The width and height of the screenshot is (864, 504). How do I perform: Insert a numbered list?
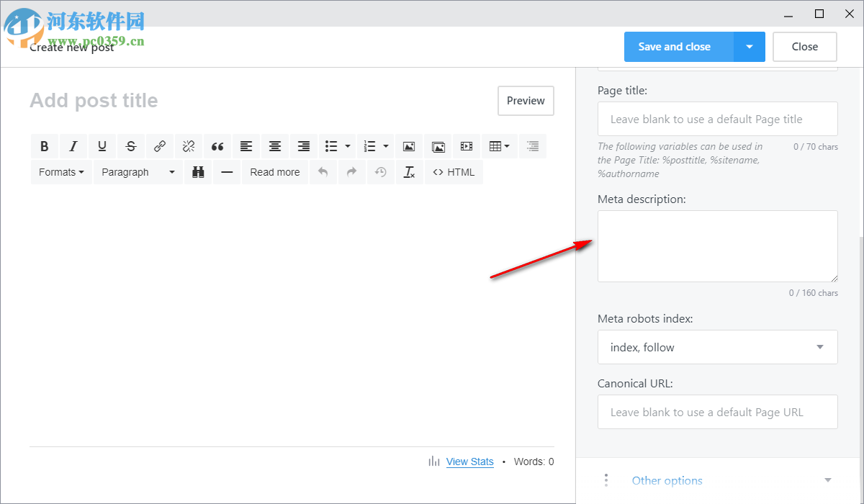coord(370,146)
